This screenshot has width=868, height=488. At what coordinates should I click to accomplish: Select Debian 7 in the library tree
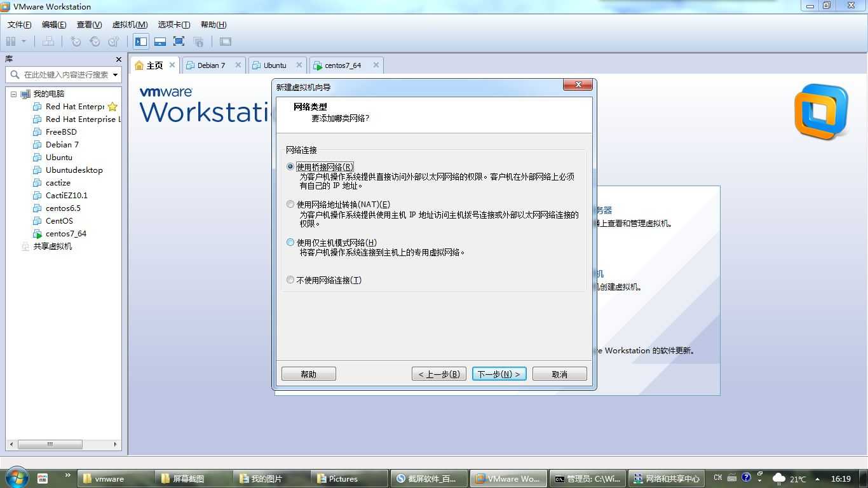(x=62, y=145)
